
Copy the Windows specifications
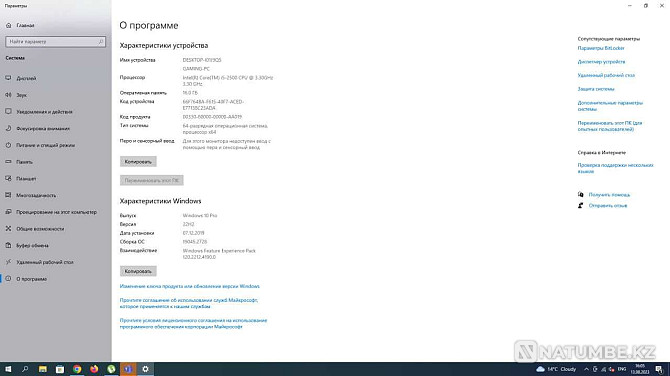138,271
